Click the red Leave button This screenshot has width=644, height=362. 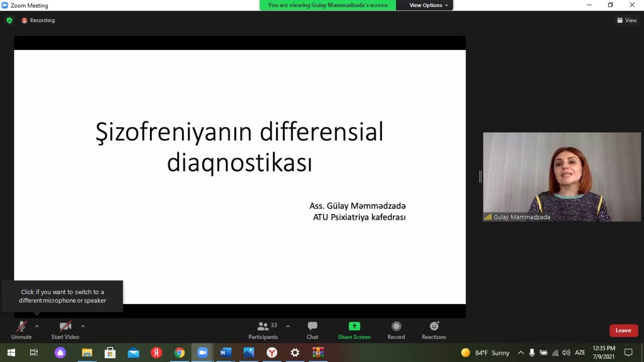point(623,330)
